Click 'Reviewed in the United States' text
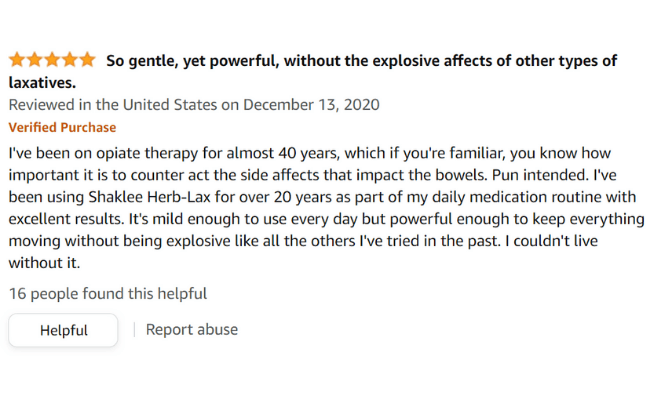This screenshot has height=400, width=650. tap(113, 105)
